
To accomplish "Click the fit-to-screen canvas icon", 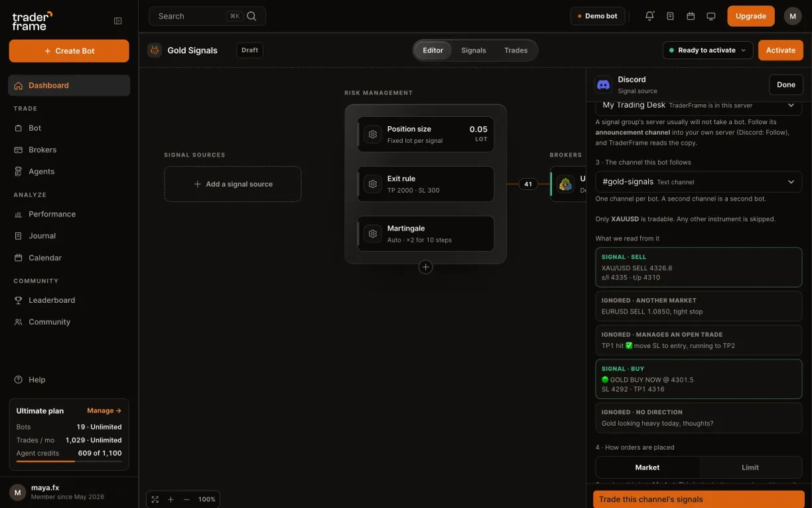I will 155,499.
